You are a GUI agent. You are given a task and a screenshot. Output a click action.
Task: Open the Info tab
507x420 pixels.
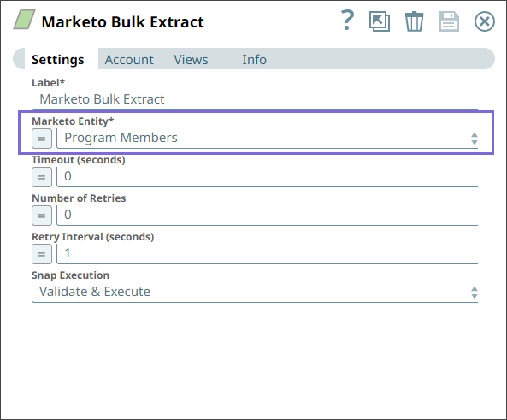coord(255,60)
